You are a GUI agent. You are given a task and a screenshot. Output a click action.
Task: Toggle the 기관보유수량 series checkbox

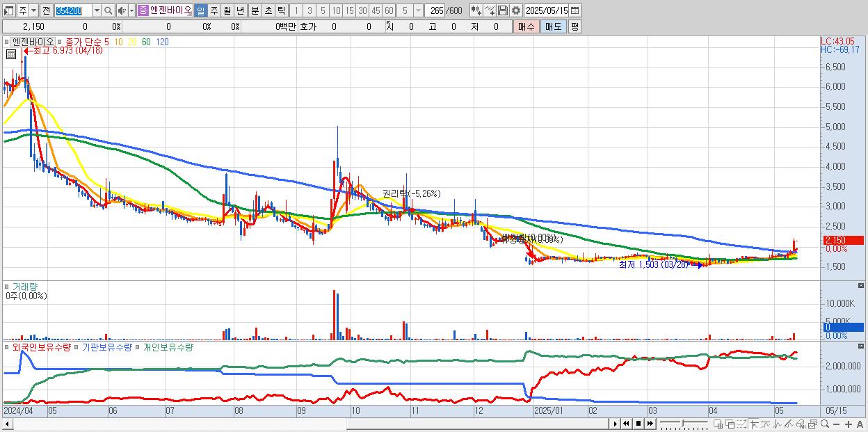tap(77, 346)
